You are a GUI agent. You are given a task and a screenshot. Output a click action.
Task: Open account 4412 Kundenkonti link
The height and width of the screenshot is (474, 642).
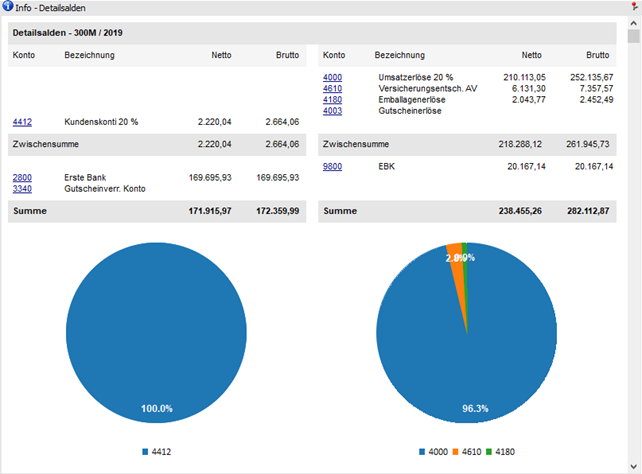pos(22,122)
